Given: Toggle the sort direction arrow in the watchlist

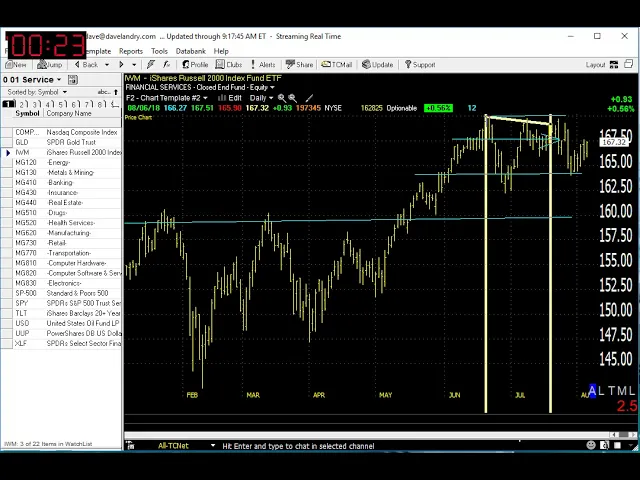Looking at the screenshot, I should pyautogui.click(x=116, y=92).
